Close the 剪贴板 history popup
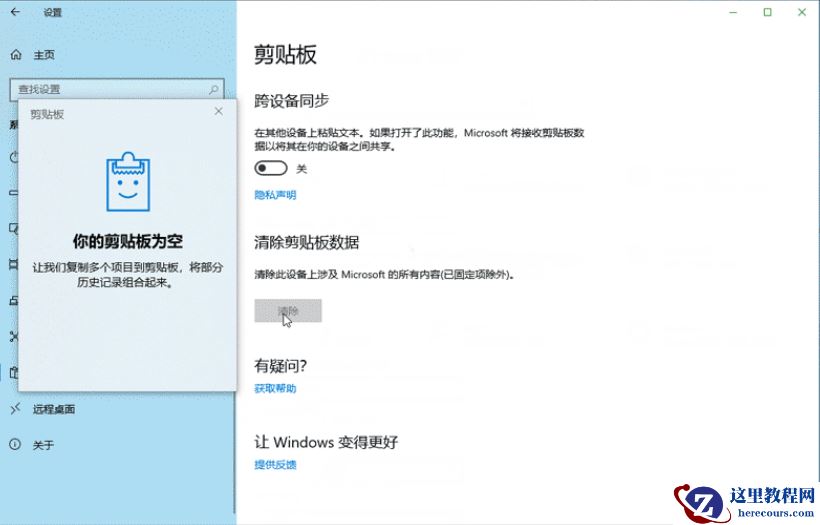820x525 pixels. [219, 111]
